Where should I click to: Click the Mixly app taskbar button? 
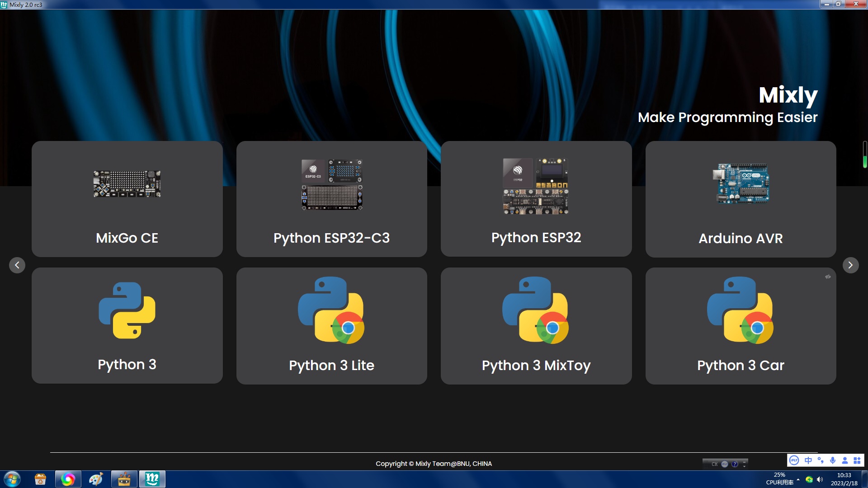tap(152, 479)
